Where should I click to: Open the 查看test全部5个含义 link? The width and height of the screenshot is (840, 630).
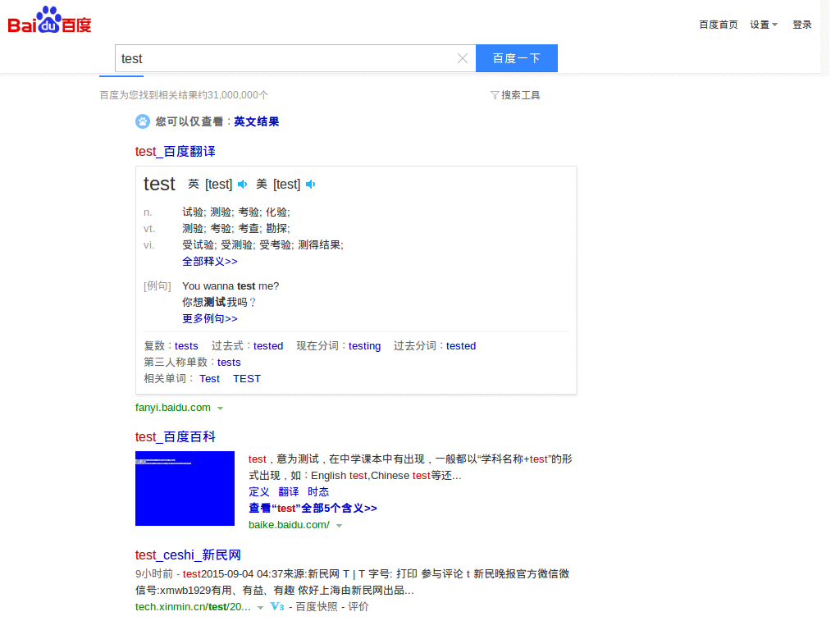click(x=313, y=508)
